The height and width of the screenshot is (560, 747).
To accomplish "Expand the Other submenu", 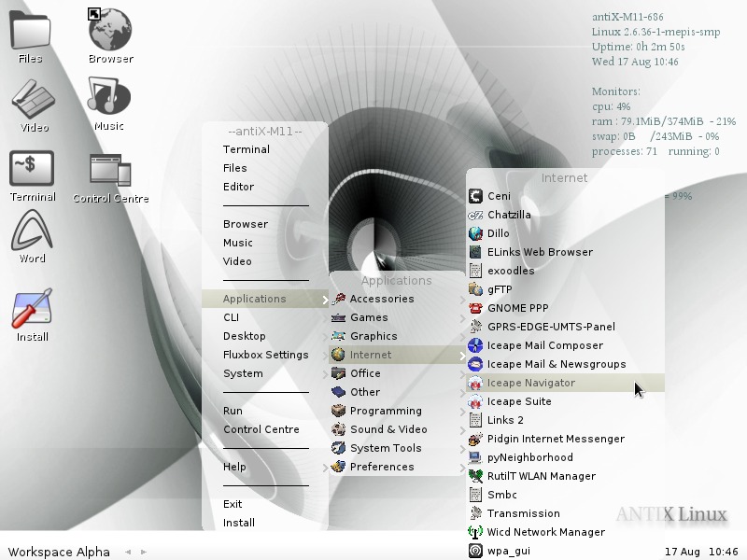I will [398, 392].
